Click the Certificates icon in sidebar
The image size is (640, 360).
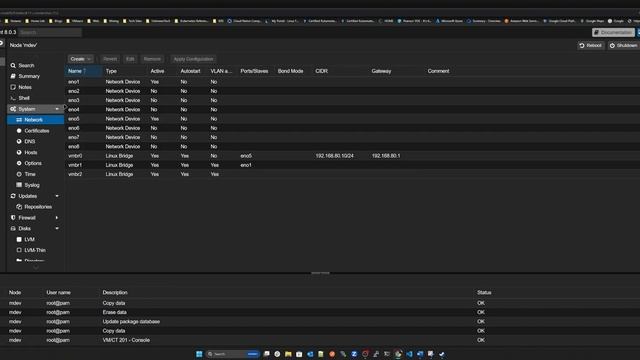click(19, 131)
